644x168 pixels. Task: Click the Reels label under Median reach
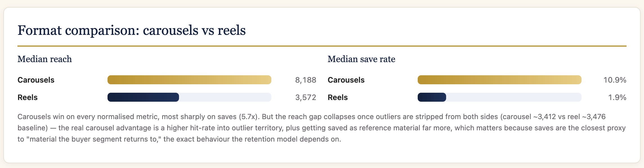(28, 97)
